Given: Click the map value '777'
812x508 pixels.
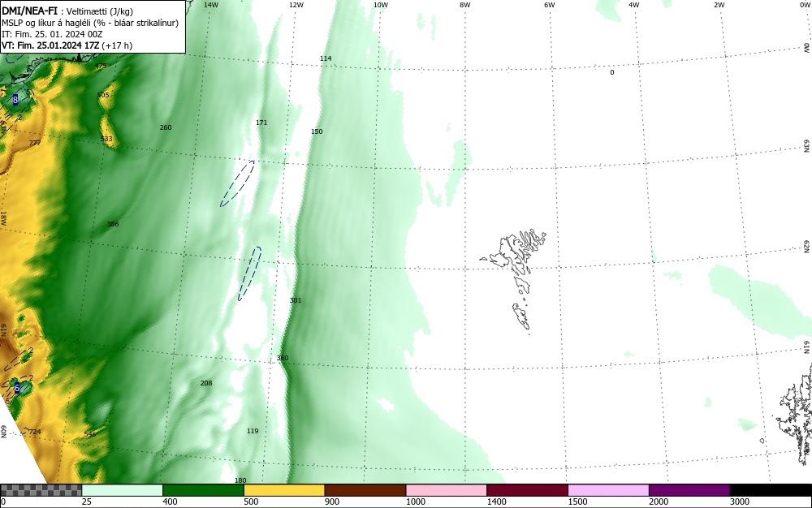Looking at the screenshot, I should coord(35,143).
